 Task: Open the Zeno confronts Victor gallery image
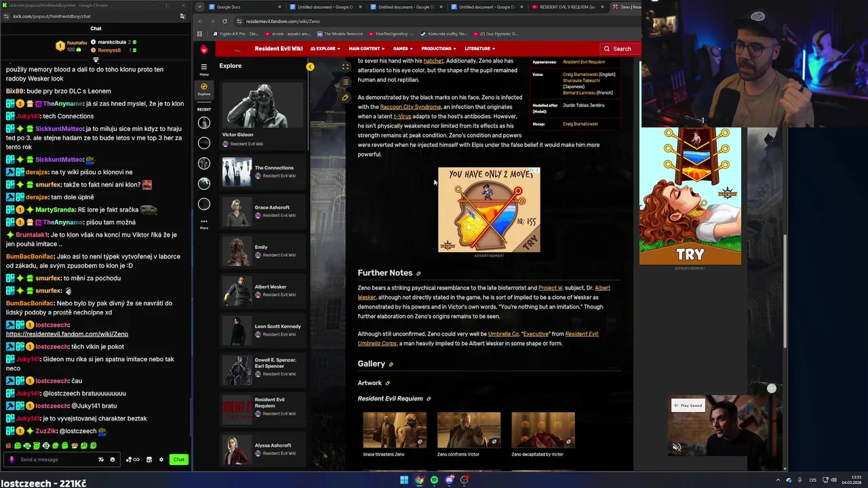469,430
